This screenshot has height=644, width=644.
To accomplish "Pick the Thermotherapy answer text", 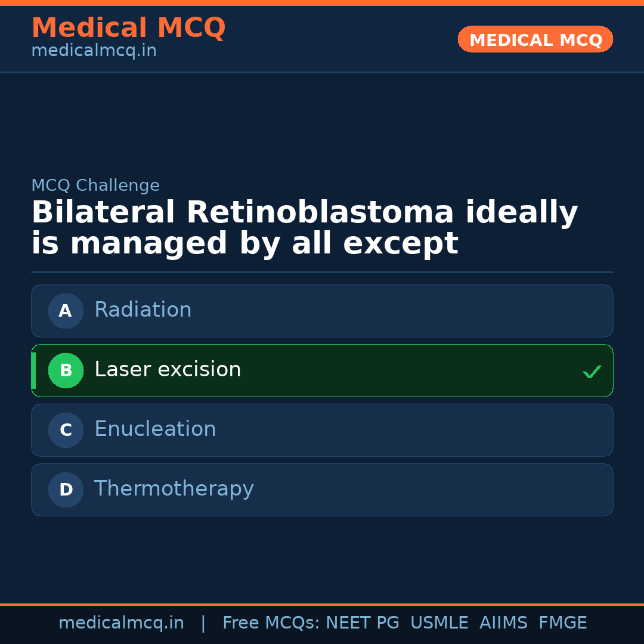I will (174, 489).
